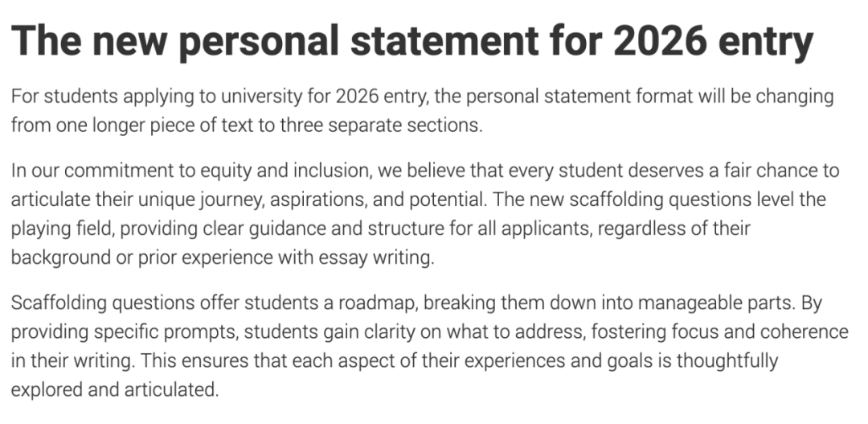Click the phrase "unique journey, aspirations, and potential"
The height and width of the screenshot is (424, 868).
[317, 200]
